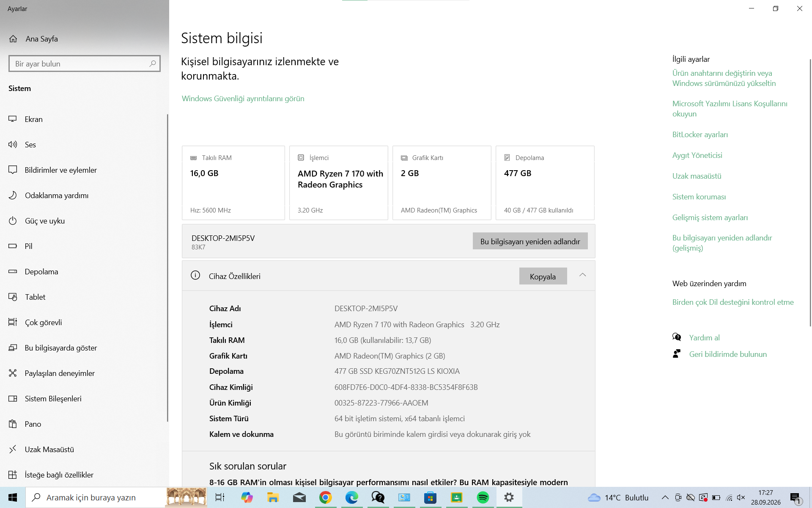Screen dimensions: 812x508
Task: Click the taskbar search box
Action: pyautogui.click(x=116, y=497)
